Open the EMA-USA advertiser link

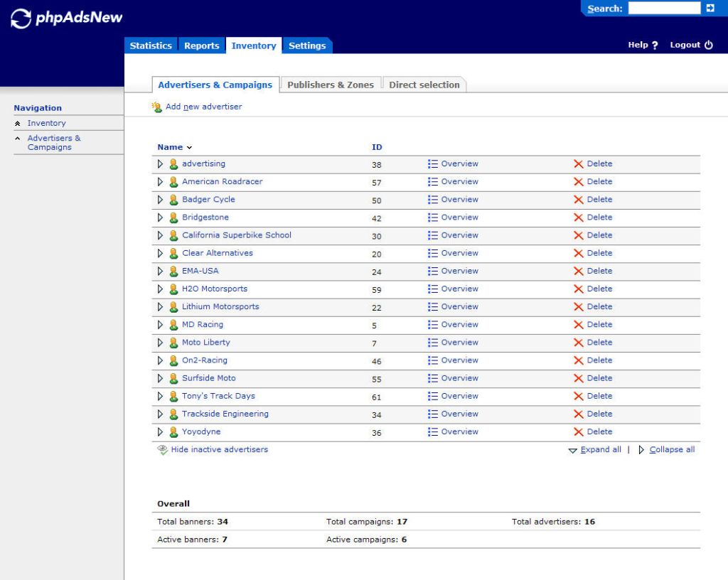(x=200, y=271)
